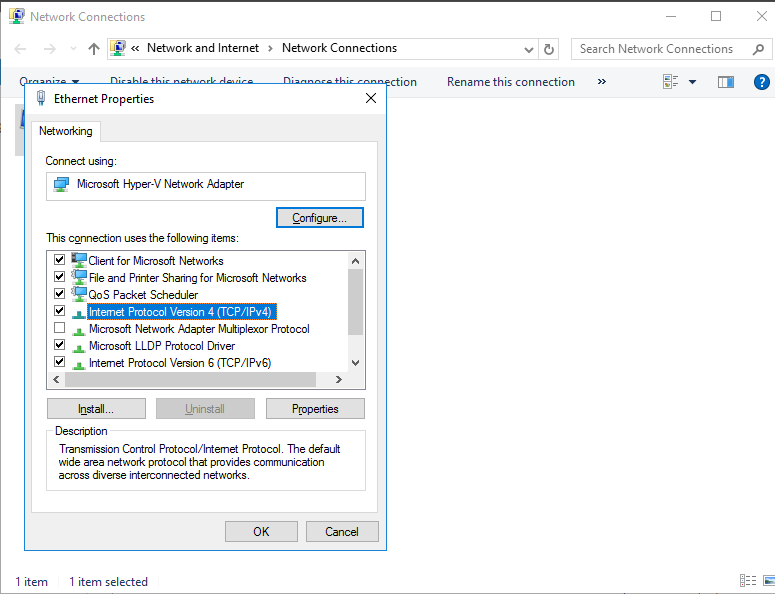775x594 pixels.
Task: Click the items list scroll down arrow
Action: [x=355, y=363]
